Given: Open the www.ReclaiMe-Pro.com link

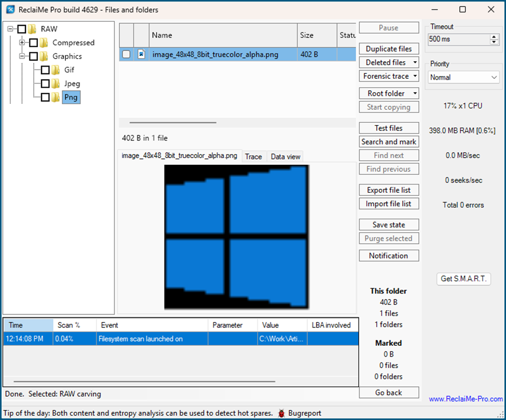Looking at the screenshot, I should [x=466, y=399].
